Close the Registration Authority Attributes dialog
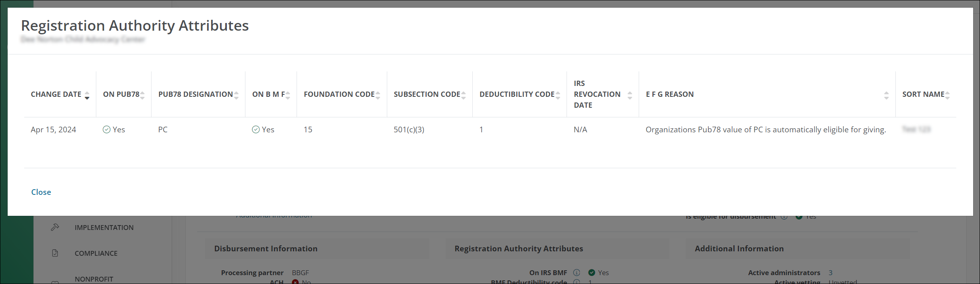 (x=41, y=192)
